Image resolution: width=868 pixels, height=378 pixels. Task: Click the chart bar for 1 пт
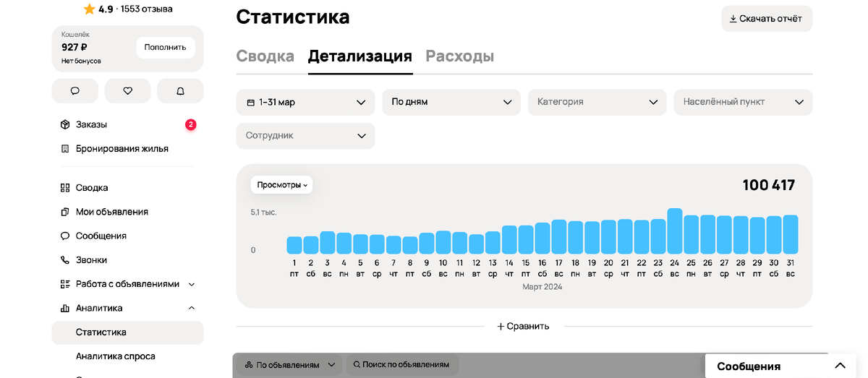pos(294,245)
